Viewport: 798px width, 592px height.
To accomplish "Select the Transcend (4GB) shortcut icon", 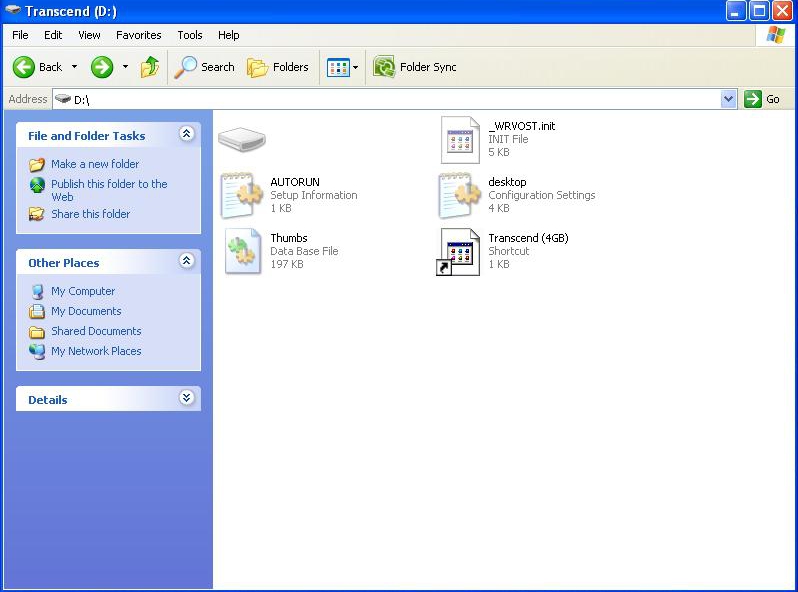I will 459,251.
